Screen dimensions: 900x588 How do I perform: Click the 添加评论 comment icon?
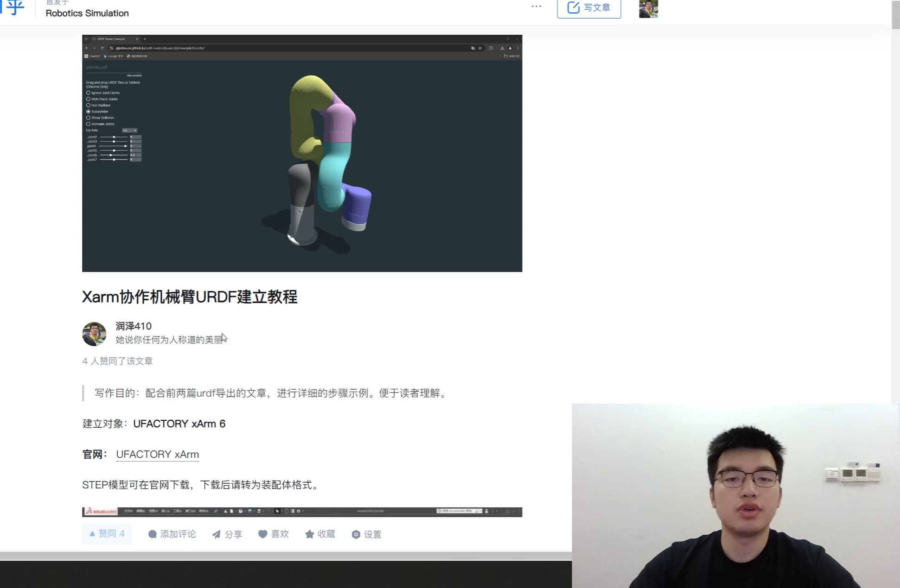153,534
